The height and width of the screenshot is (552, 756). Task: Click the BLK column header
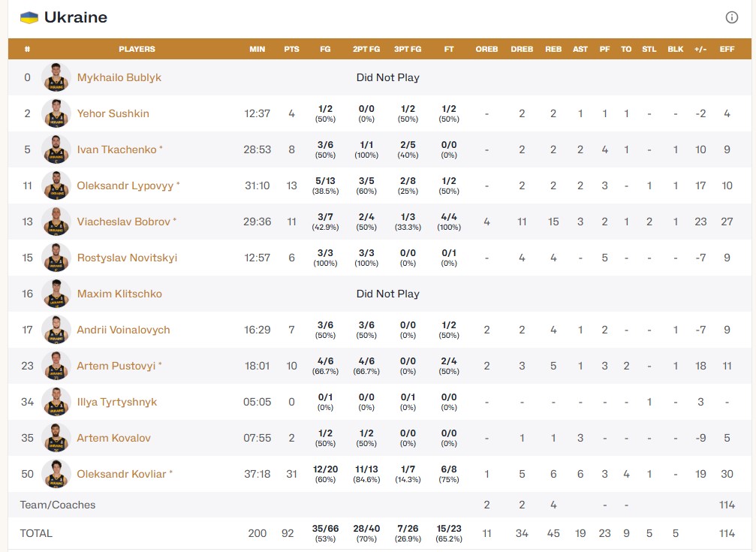click(676, 50)
